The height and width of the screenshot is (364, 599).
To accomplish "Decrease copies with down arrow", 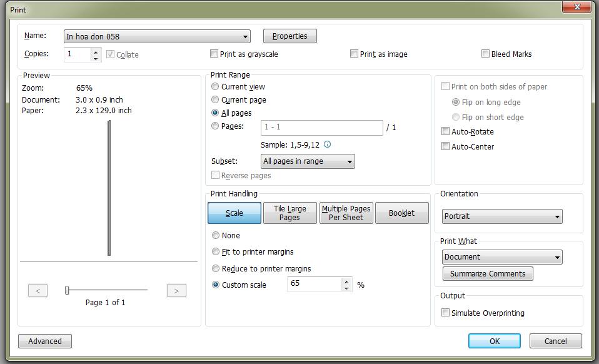I will tap(96, 58).
